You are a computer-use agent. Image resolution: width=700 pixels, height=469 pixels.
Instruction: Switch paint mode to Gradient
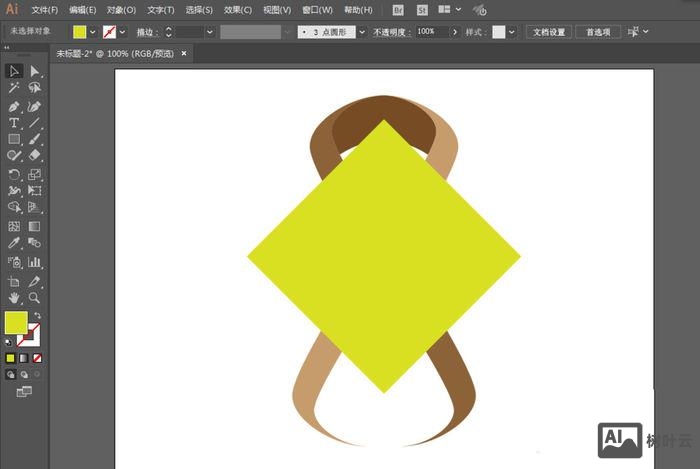coord(24,357)
